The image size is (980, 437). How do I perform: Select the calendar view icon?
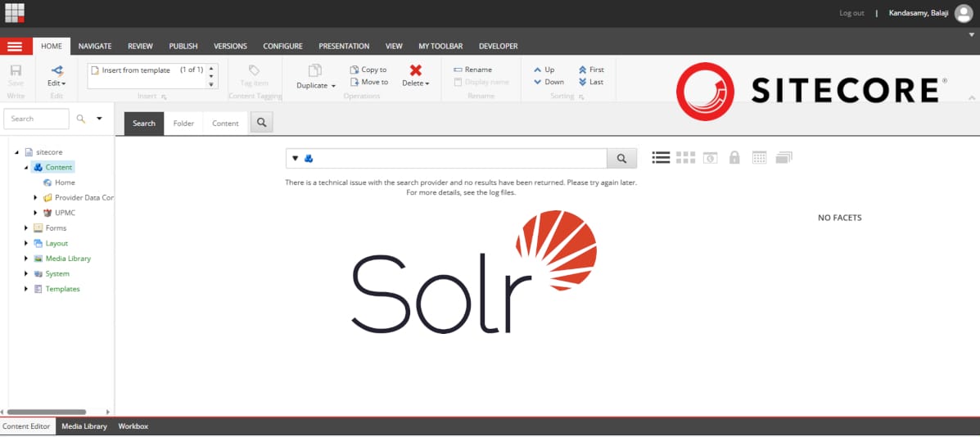760,158
